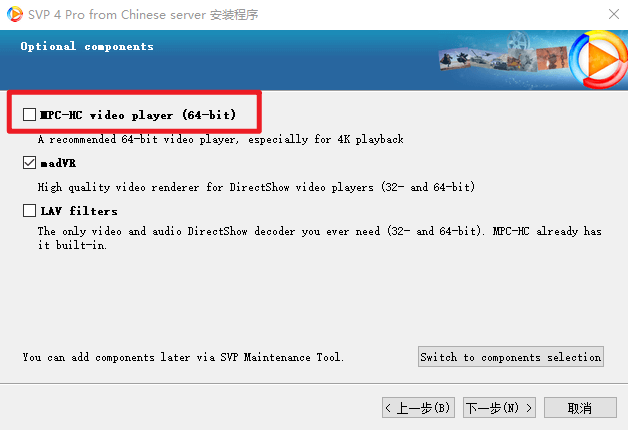Cancel installation with the 取消 button
Image resolution: width=628 pixels, height=430 pixels.
click(x=580, y=408)
